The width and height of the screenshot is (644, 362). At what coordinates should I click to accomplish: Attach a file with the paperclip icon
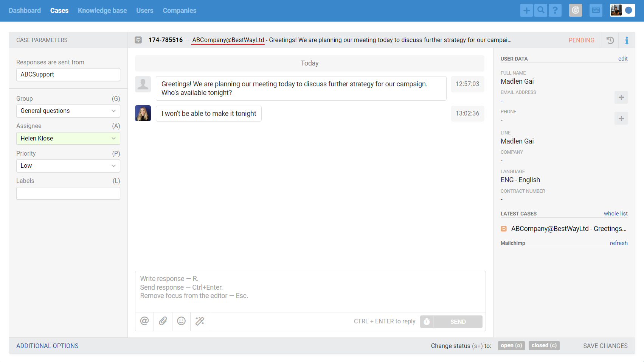point(163,321)
